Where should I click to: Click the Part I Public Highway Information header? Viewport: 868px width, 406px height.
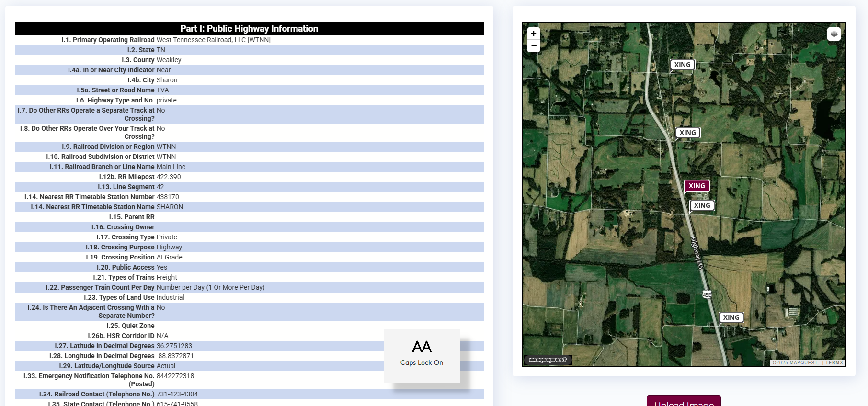tap(249, 29)
